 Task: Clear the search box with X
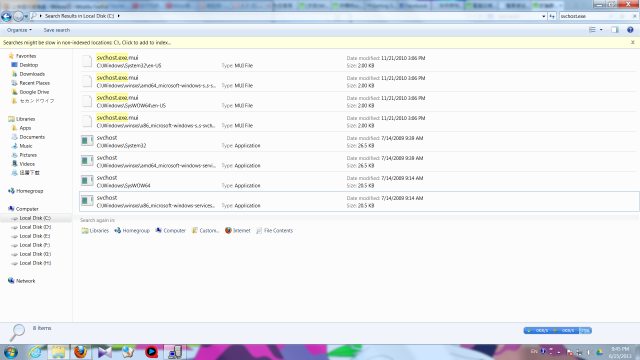pyautogui.click(x=635, y=16)
